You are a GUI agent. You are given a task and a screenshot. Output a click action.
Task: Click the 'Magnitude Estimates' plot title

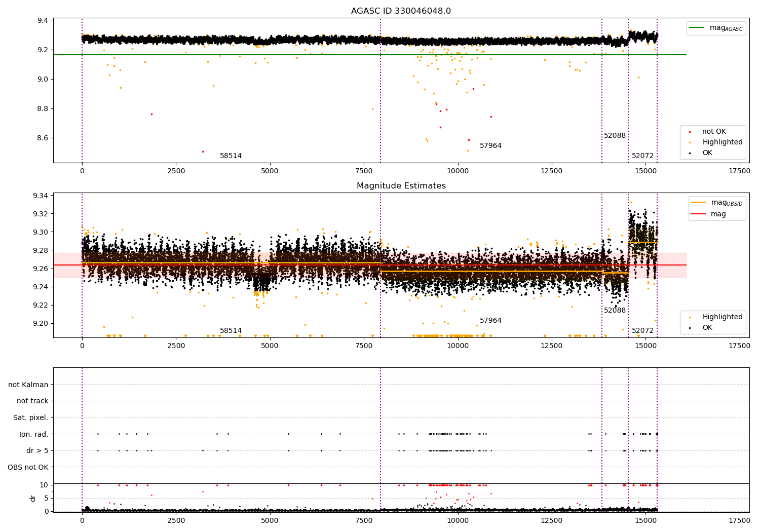(401, 186)
